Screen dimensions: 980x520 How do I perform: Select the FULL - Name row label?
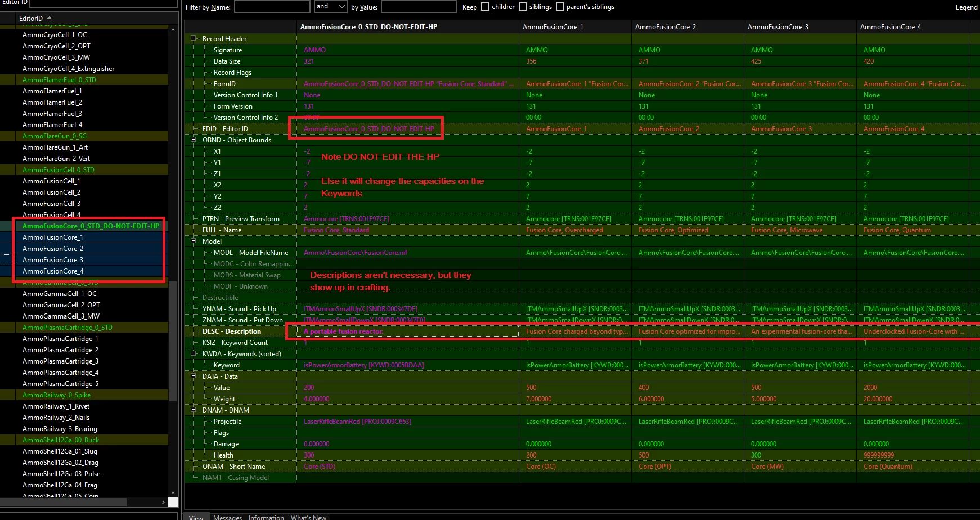click(222, 230)
